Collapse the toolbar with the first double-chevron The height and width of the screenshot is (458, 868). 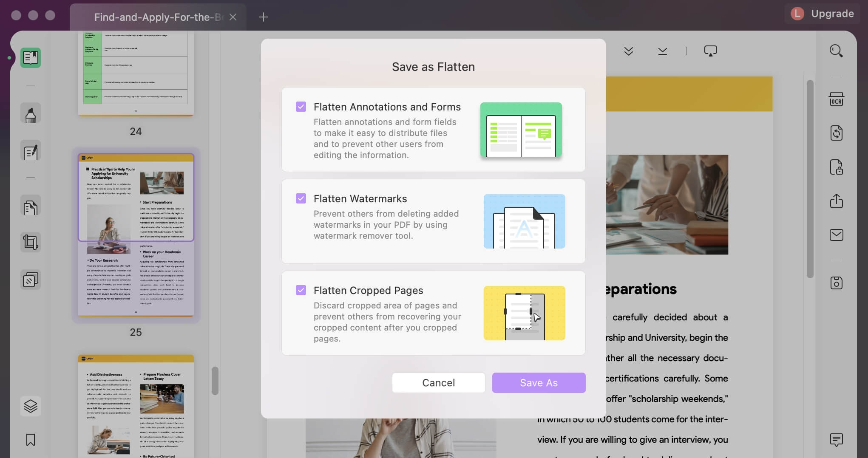tap(628, 51)
